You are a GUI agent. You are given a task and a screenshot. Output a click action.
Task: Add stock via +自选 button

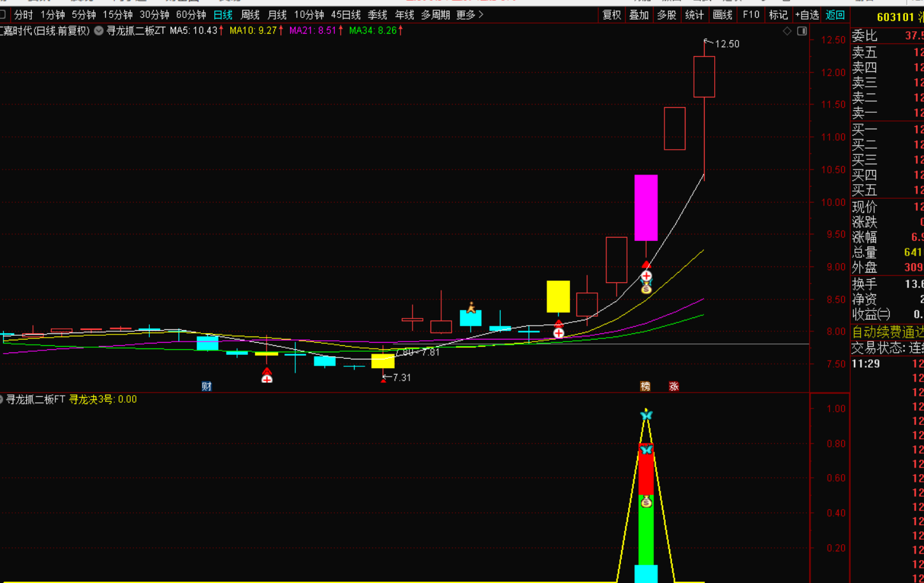(807, 15)
